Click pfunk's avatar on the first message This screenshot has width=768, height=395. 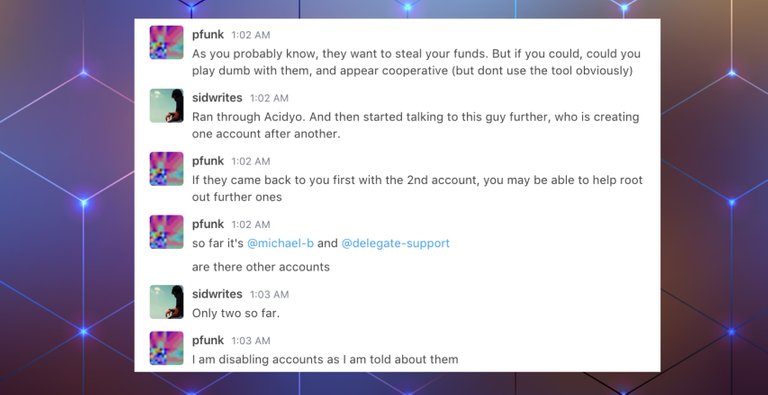click(x=167, y=43)
